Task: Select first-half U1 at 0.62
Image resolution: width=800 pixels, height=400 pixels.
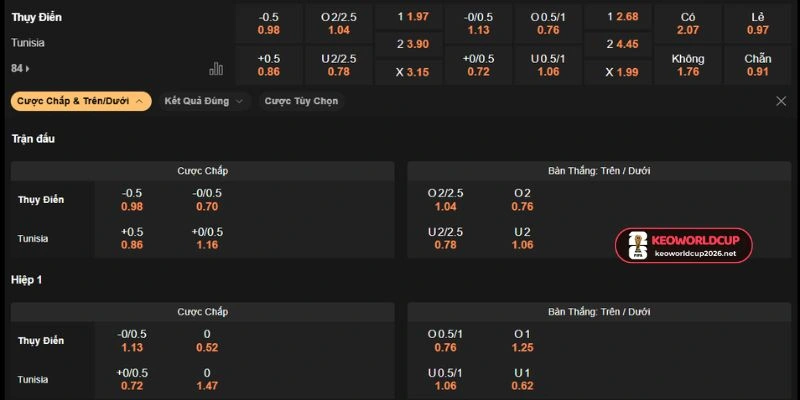Action: [x=522, y=380]
